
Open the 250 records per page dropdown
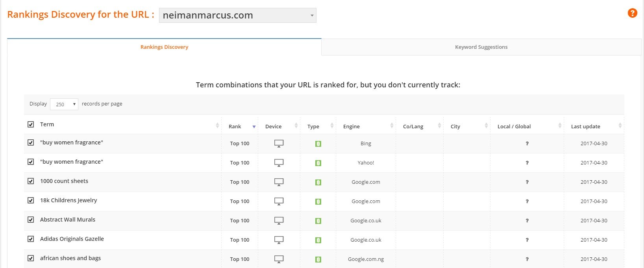point(64,104)
